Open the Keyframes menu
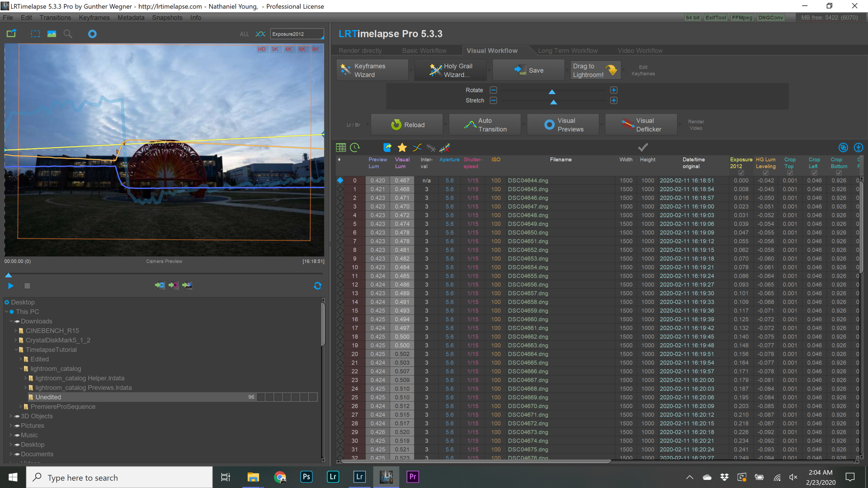 point(94,17)
